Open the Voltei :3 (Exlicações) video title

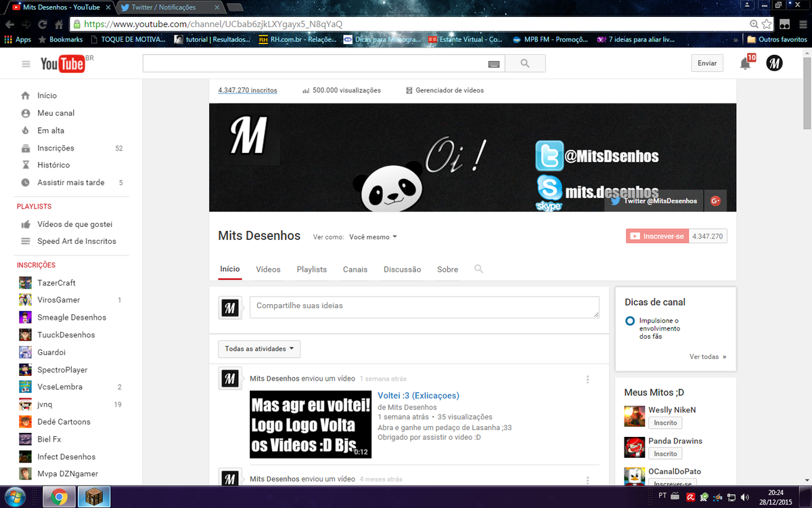click(418, 396)
